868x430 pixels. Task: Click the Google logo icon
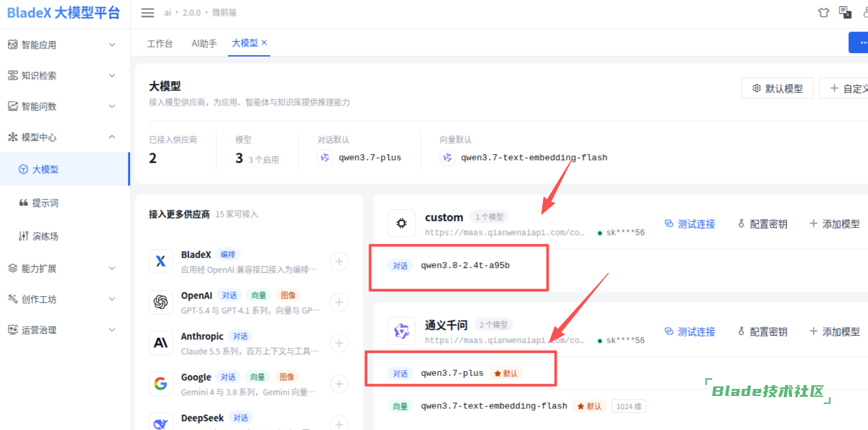pos(161,384)
